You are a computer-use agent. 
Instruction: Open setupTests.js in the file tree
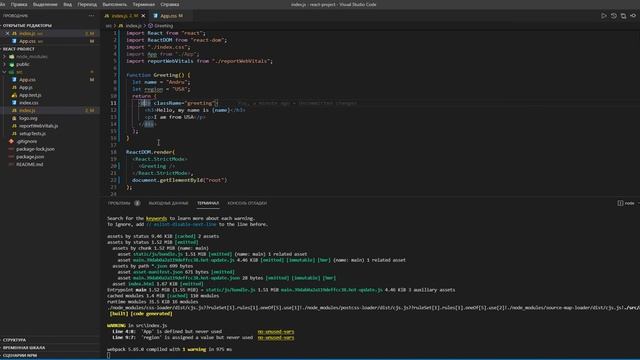[x=32, y=133]
